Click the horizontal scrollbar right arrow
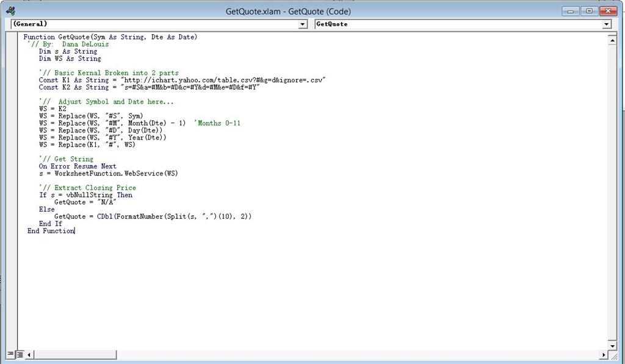Image resolution: width=625 pixels, height=364 pixels. pyautogui.click(x=604, y=354)
